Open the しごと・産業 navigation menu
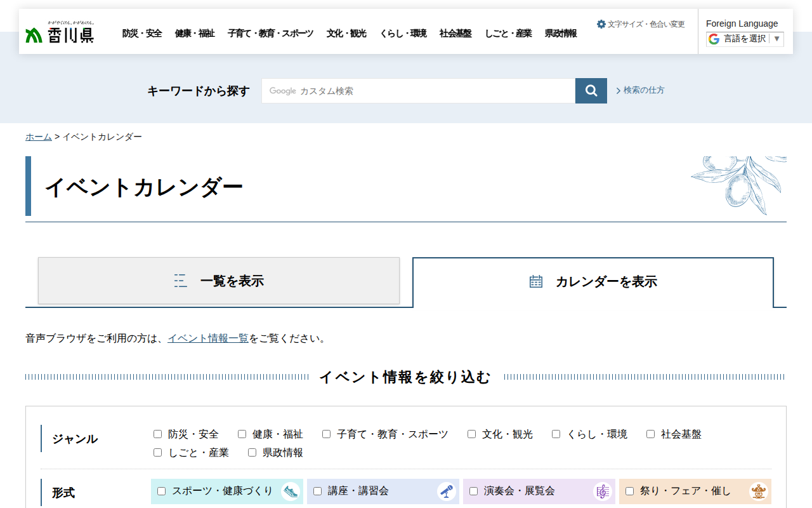This screenshot has width=812, height=508. click(x=508, y=34)
